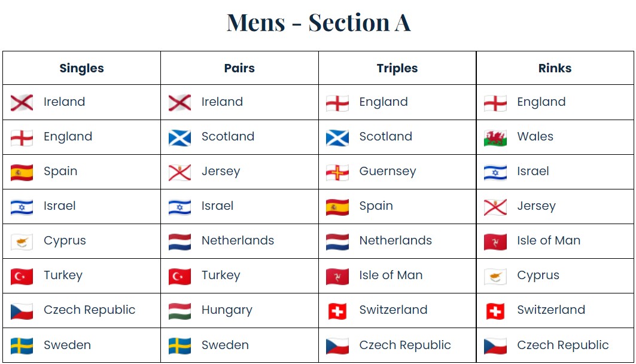Click Jersey text in Pairs column
This screenshot has height=364, width=636.
pos(221,171)
